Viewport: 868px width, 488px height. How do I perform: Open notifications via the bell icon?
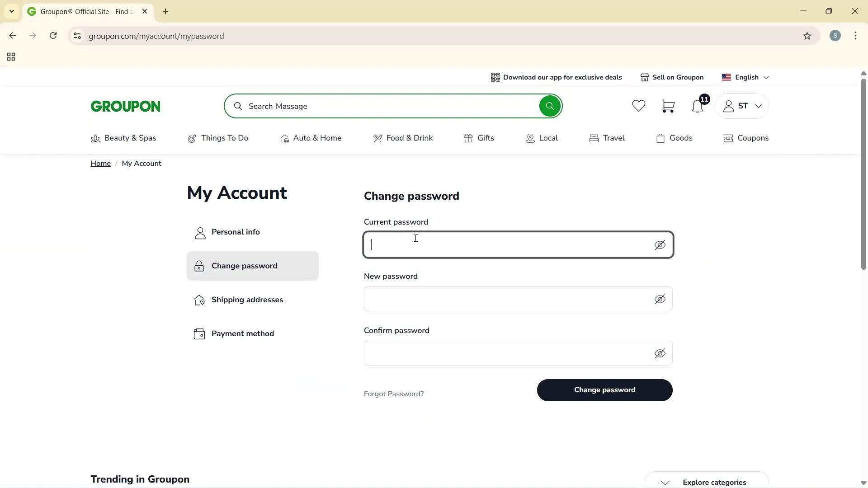tap(697, 107)
